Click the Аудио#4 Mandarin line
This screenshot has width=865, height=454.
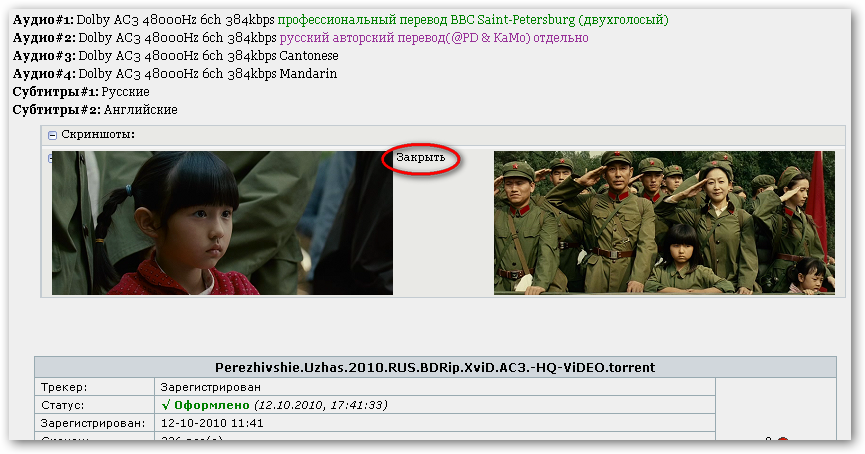click(174, 73)
